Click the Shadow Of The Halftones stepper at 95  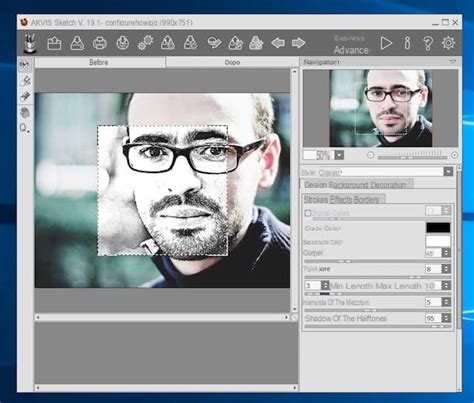pos(446,318)
